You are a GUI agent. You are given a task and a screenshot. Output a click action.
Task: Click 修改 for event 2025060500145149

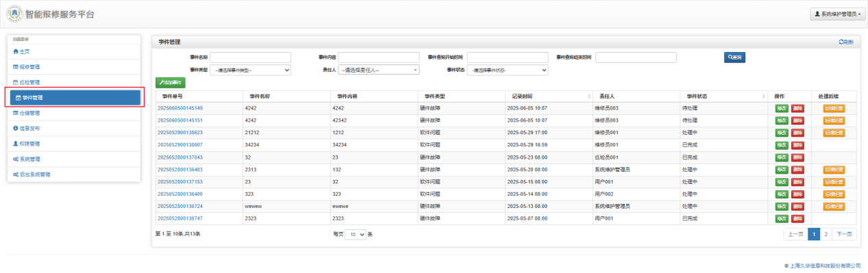[782, 108]
